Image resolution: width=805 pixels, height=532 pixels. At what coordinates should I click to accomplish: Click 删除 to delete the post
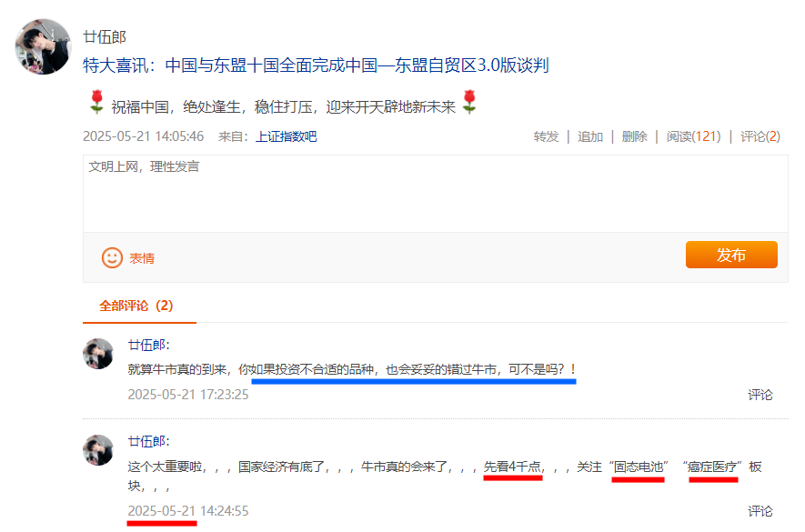click(x=634, y=136)
